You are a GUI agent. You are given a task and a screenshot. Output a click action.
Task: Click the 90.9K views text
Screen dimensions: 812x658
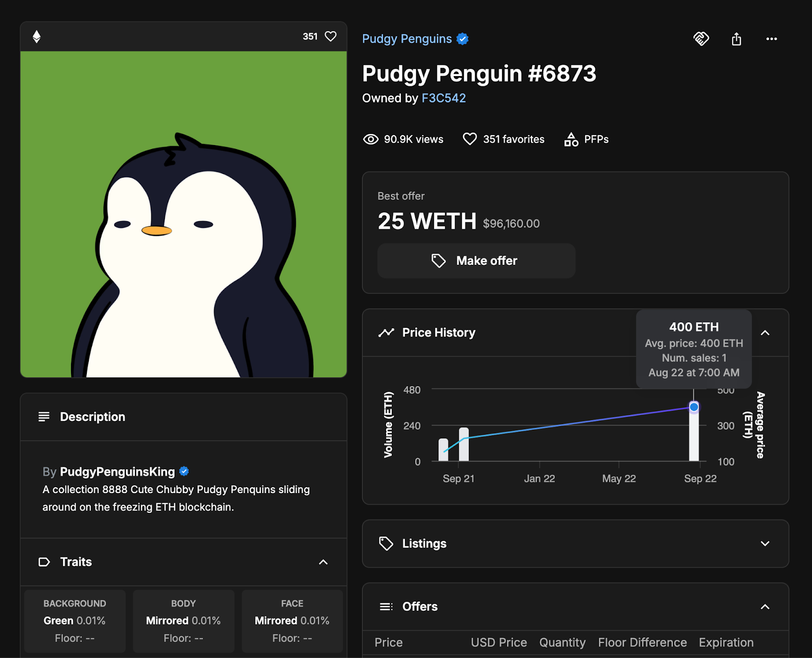414,139
